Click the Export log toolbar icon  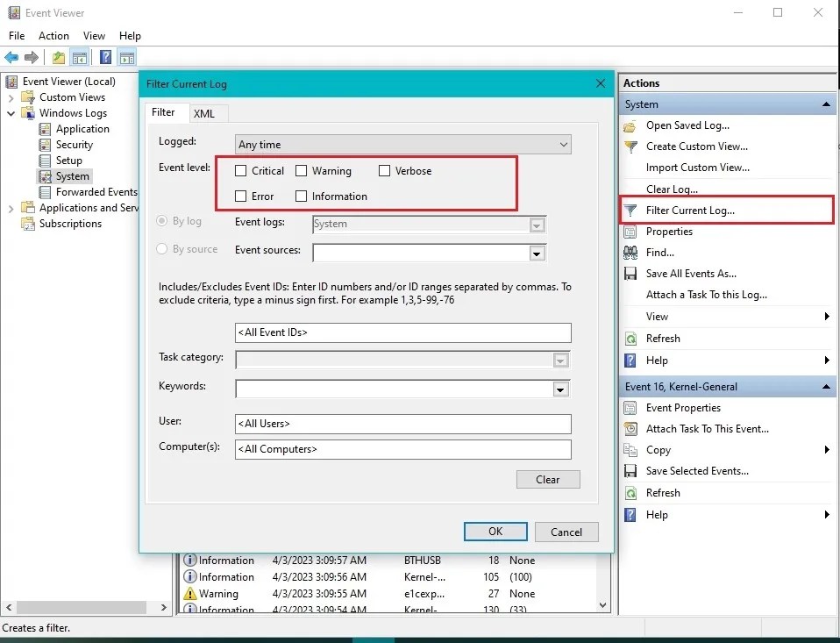click(57, 57)
